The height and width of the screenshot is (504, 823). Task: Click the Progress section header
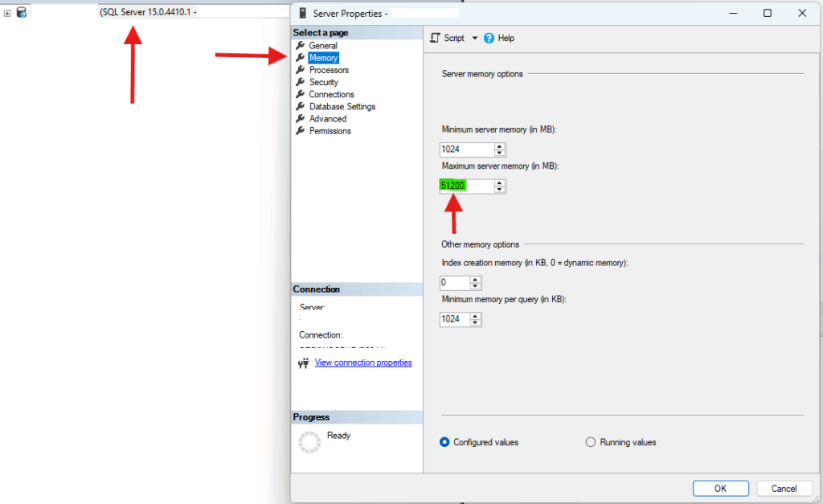coord(357,417)
